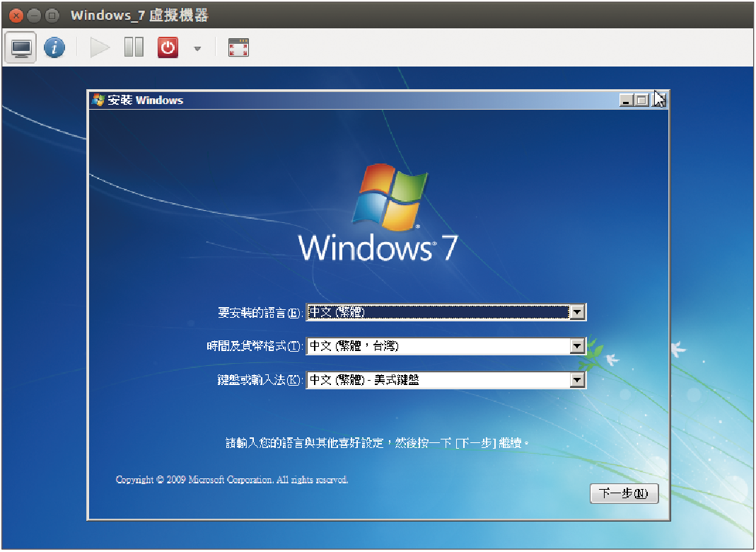This screenshot has height=552, width=756.
Task: Maximize the virt-manager window
Action: tap(52, 16)
